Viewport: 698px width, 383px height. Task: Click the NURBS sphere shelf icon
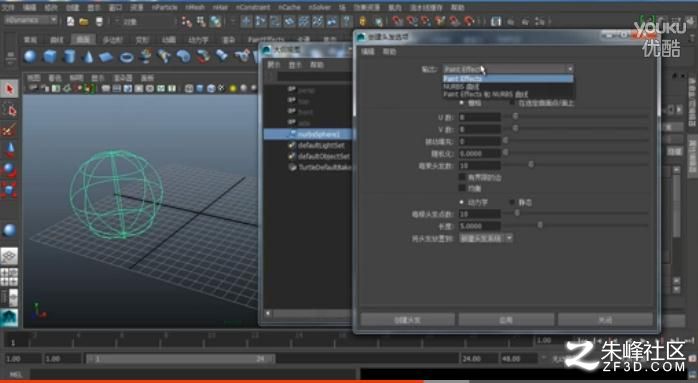30,57
